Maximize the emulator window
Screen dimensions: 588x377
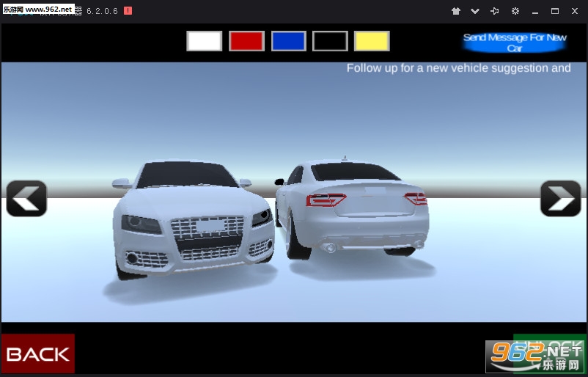(555, 11)
